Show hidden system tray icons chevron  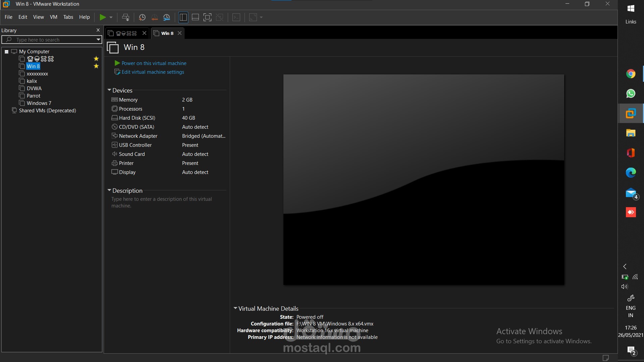(x=625, y=266)
